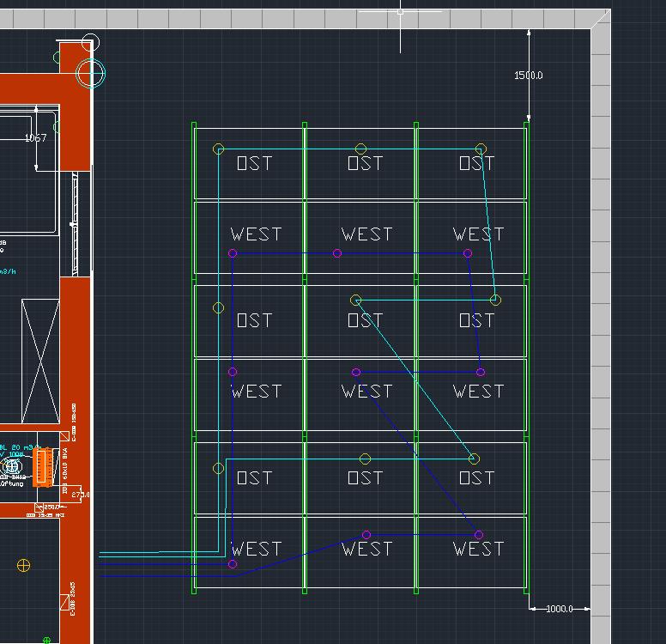Click the gray hatched wall on right
Screen dimensions: 666x644
pos(601,326)
